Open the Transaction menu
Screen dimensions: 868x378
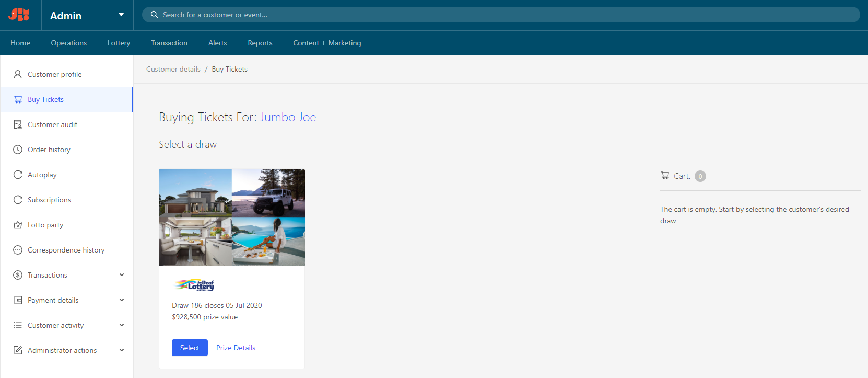tap(169, 43)
